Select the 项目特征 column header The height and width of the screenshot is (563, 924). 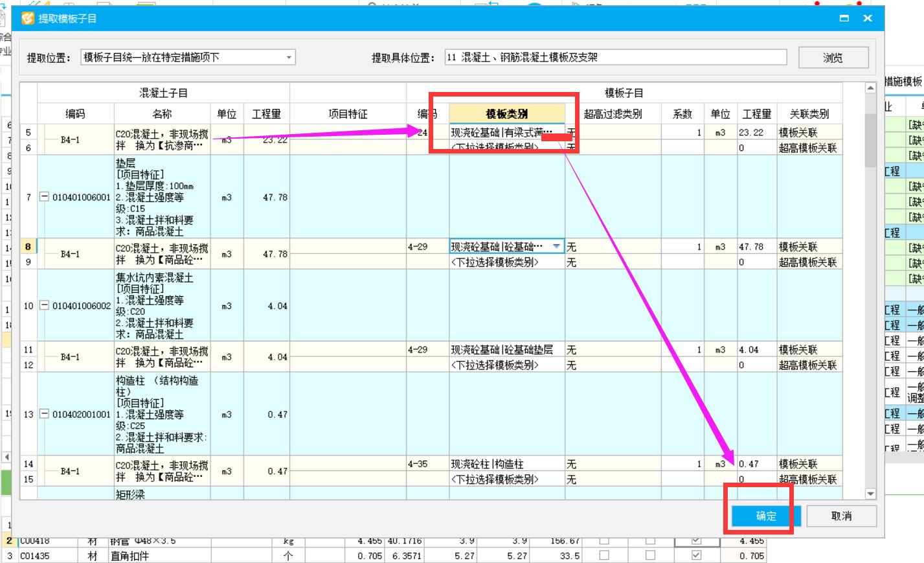point(348,113)
